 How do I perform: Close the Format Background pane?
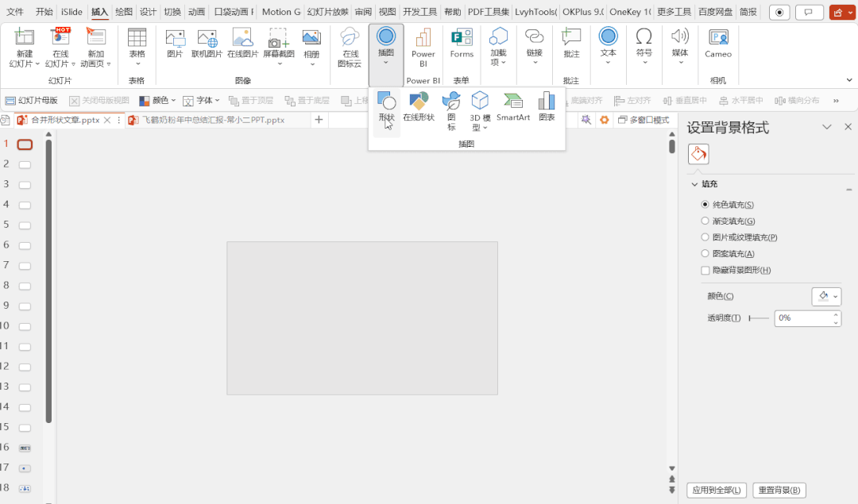[848, 127]
